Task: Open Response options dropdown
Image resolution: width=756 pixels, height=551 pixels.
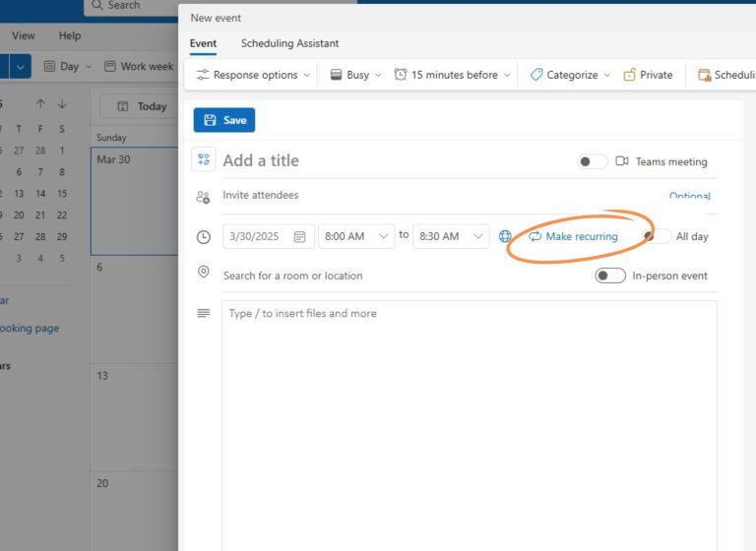Action: pos(253,75)
